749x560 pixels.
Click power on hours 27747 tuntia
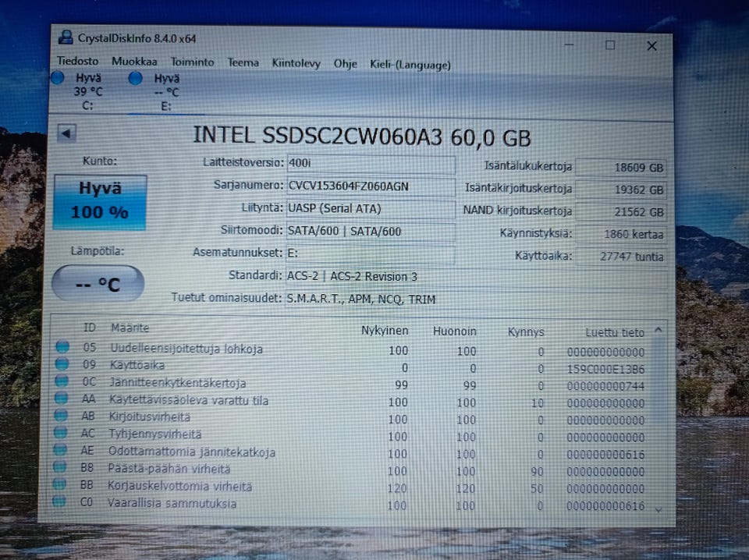[x=621, y=257]
